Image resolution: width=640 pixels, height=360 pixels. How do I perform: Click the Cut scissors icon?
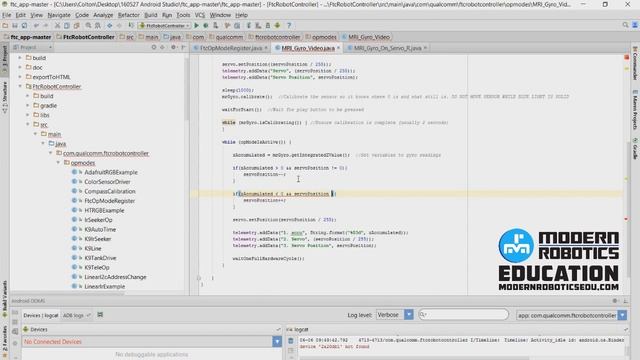pos(58,25)
